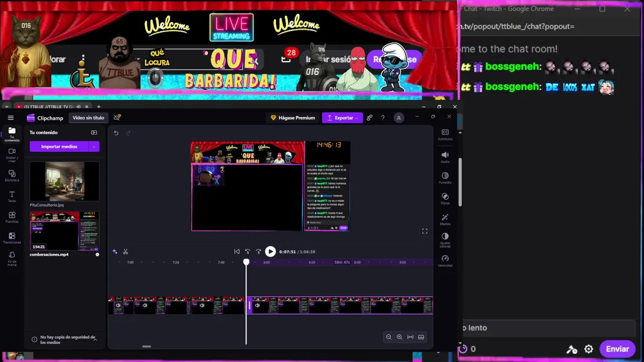The image size is (644, 362).
Task: Open Efectos panel
Action: [445, 220]
